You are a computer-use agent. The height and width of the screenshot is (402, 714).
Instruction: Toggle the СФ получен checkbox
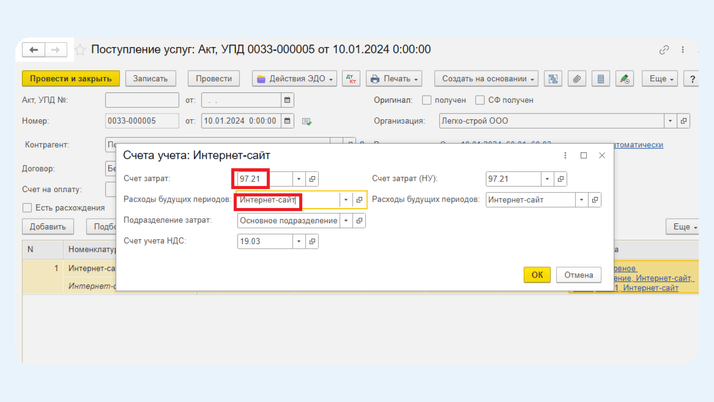pyautogui.click(x=480, y=100)
